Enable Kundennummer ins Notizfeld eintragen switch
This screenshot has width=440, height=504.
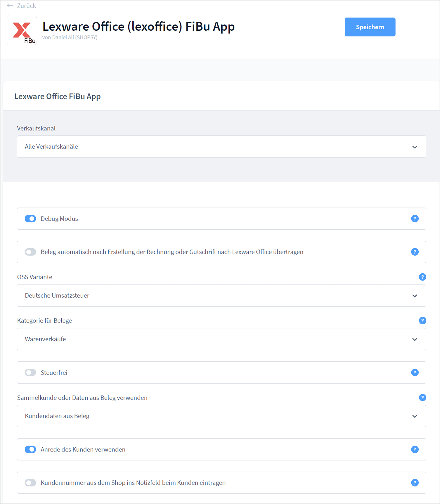[x=30, y=483]
